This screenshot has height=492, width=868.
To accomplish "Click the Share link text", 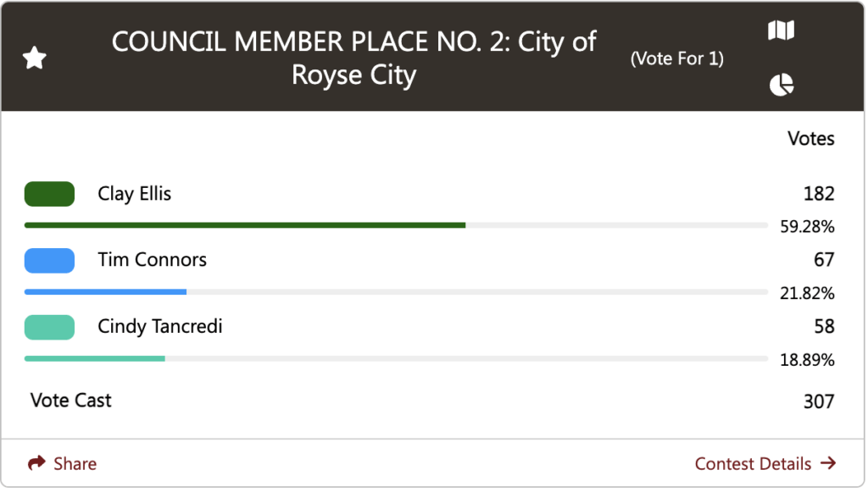I will pyautogui.click(x=75, y=463).
